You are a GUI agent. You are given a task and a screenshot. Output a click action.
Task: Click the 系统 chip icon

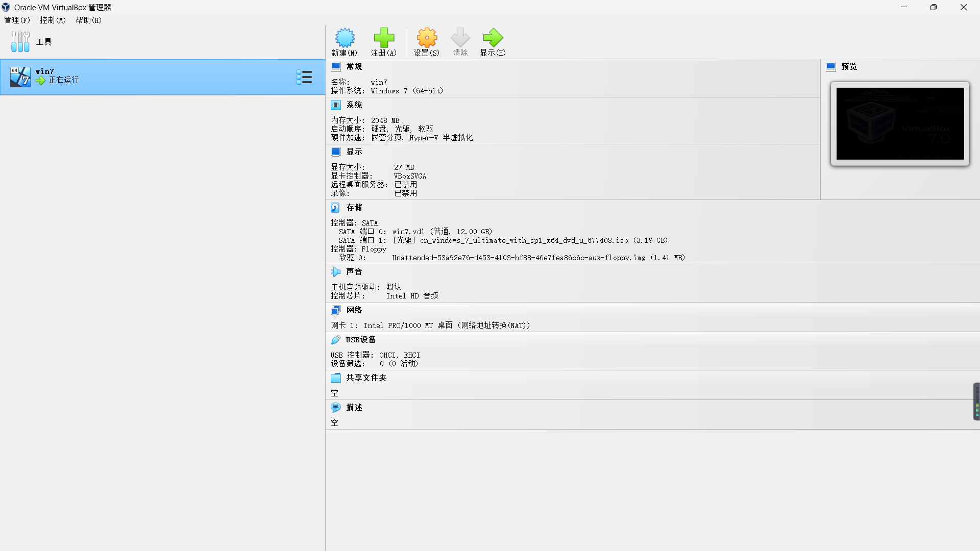(x=336, y=105)
